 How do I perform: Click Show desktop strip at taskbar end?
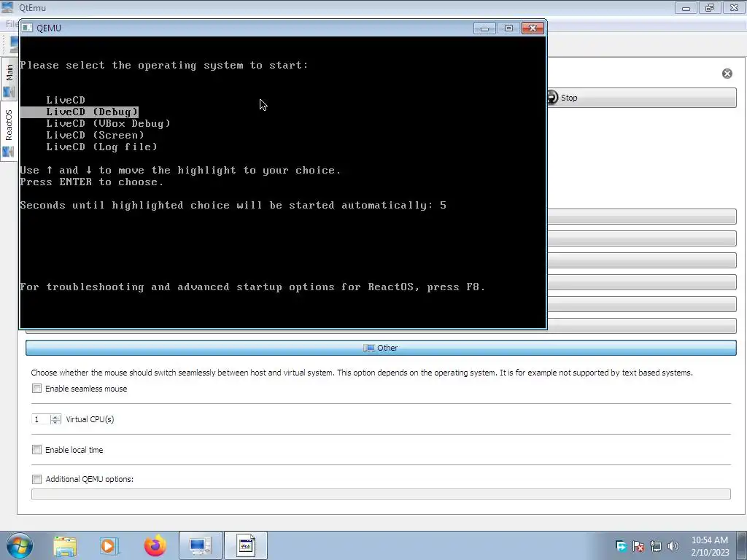click(742, 545)
